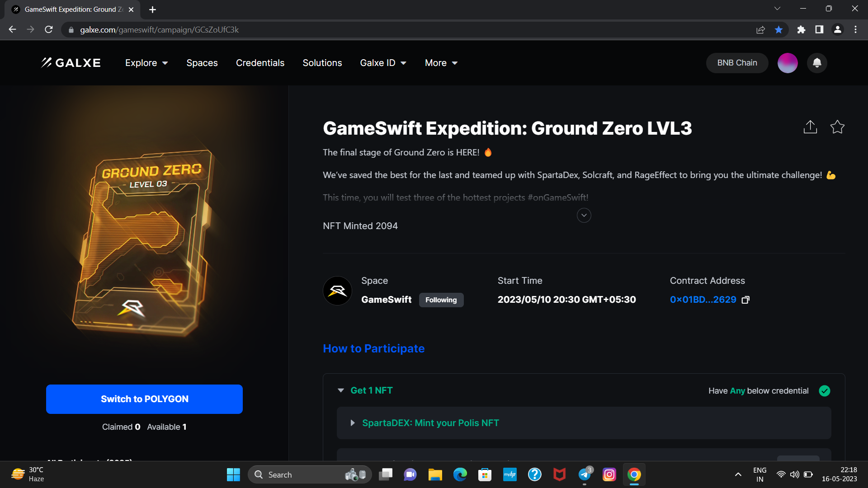This screenshot has width=868, height=488.
Task: Click the GameSwift space logo
Action: [x=337, y=291]
